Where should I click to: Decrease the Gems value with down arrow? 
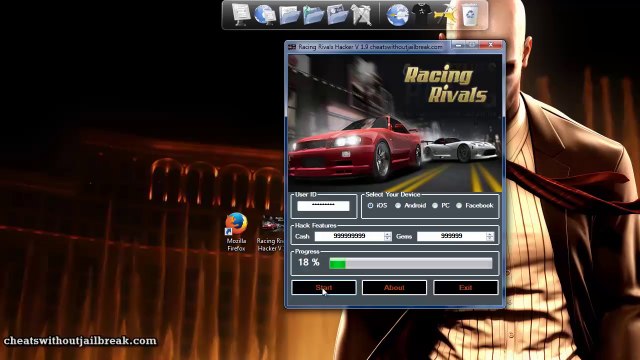coord(490,238)
